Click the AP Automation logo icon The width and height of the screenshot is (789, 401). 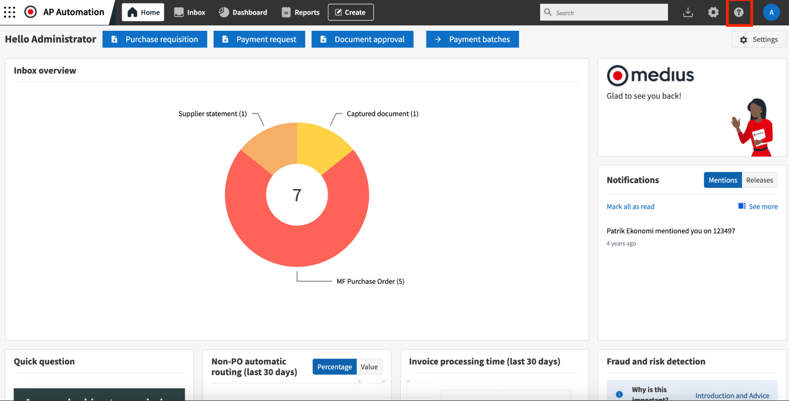pyautogui.click(x=31, y=13)
